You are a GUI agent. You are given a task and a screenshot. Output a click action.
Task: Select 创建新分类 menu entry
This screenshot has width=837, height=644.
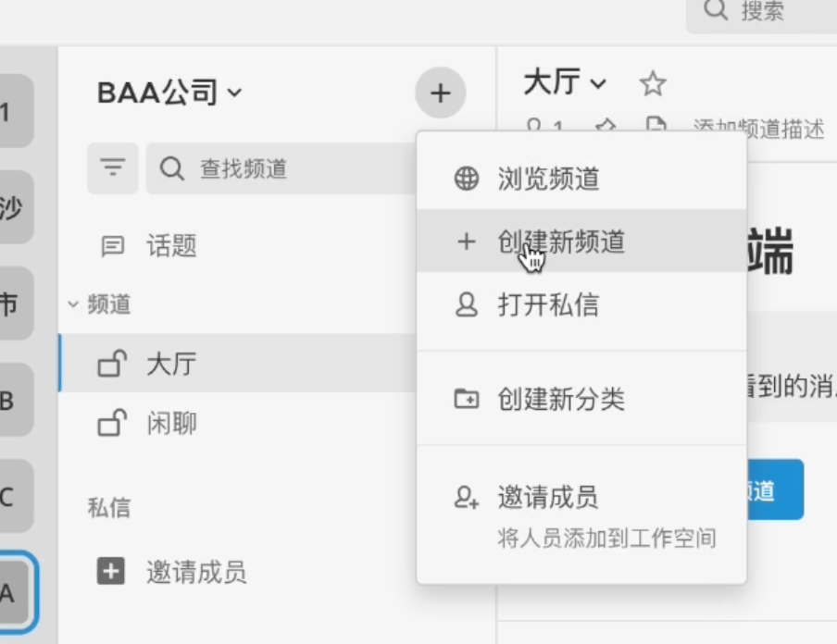click(x=561, y=399)
